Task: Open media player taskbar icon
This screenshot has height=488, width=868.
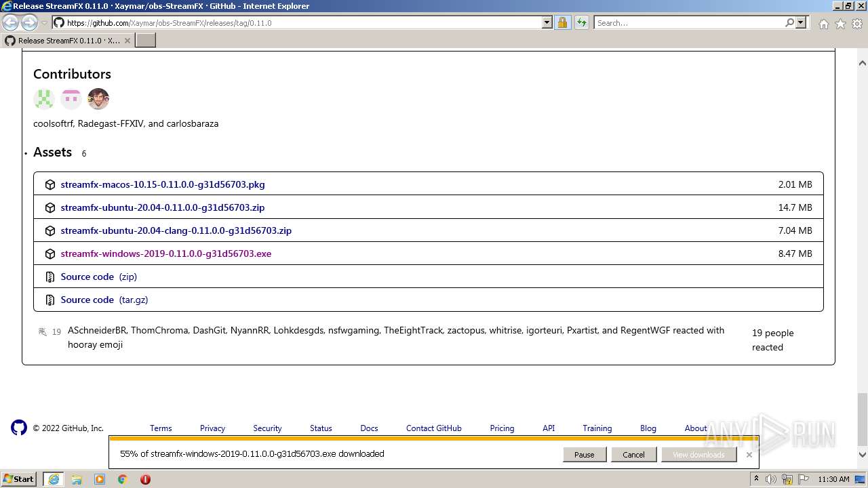Action: pyautogui.click(x=100, y=479)
